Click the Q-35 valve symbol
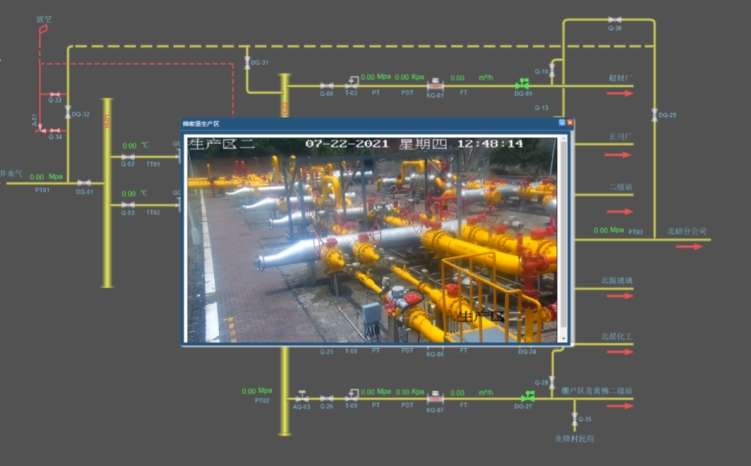This screenshot has width=751, height=466. point(574,420)
